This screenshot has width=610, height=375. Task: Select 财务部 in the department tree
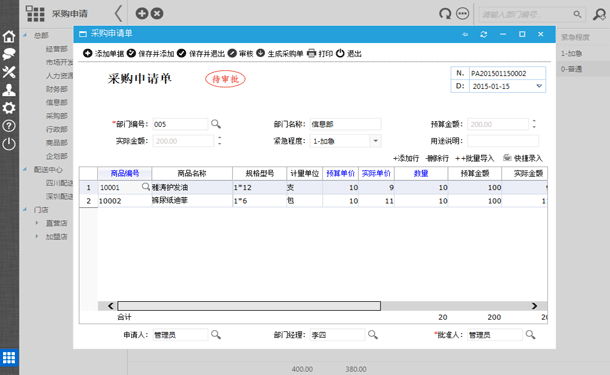[x=57, y=89]
